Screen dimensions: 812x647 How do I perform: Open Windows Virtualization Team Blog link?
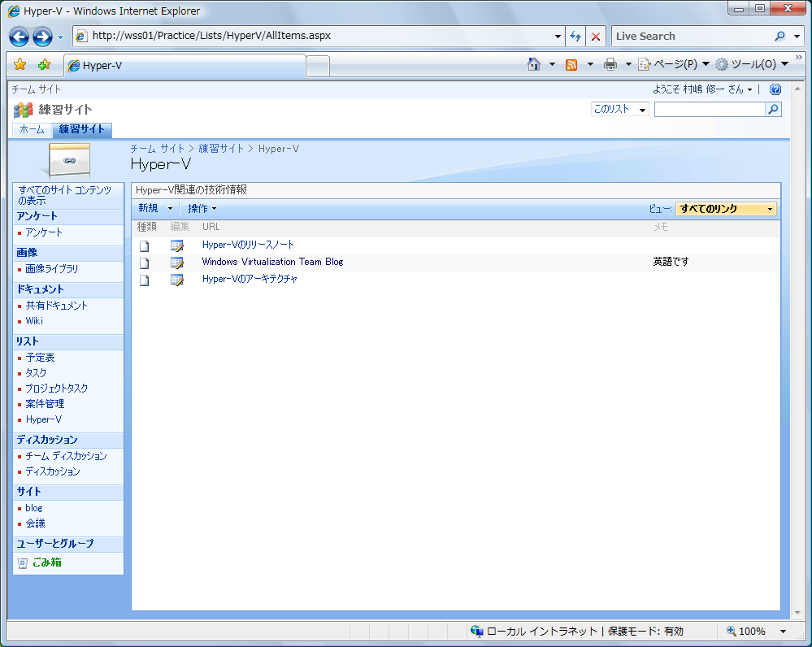(272, 262)
